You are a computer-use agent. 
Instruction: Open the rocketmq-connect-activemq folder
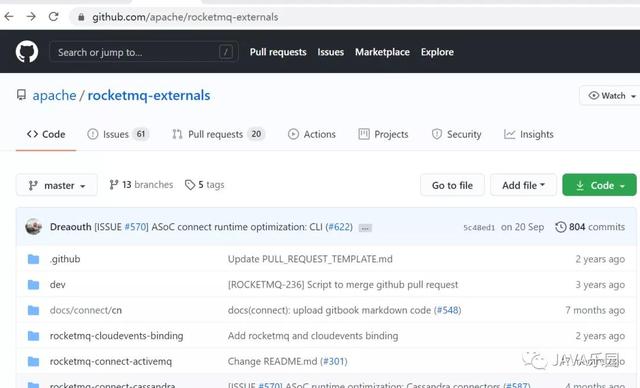pyautogui.click(x=111, y=361)
